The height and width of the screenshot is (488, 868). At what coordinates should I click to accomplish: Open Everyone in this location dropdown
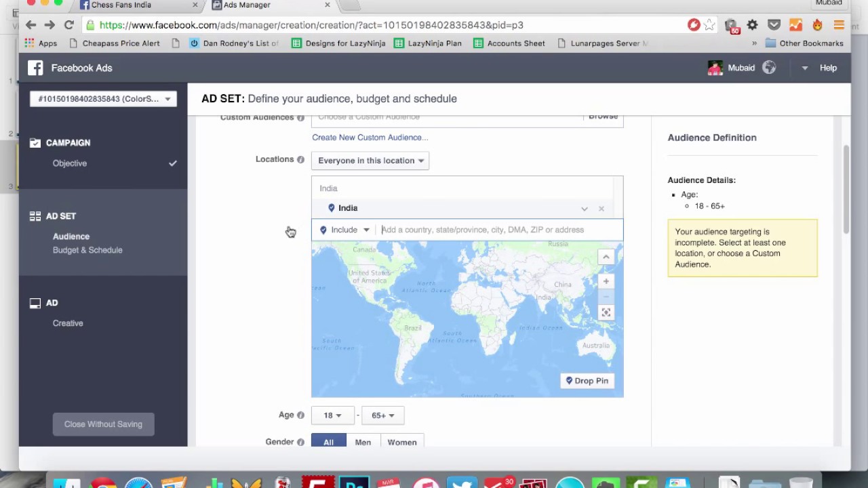click(370, 161)
